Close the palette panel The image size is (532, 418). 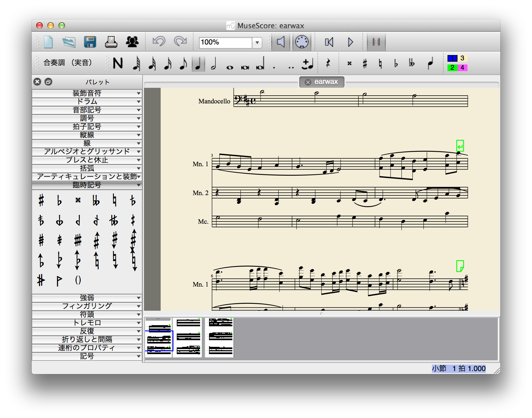point(37,82)
